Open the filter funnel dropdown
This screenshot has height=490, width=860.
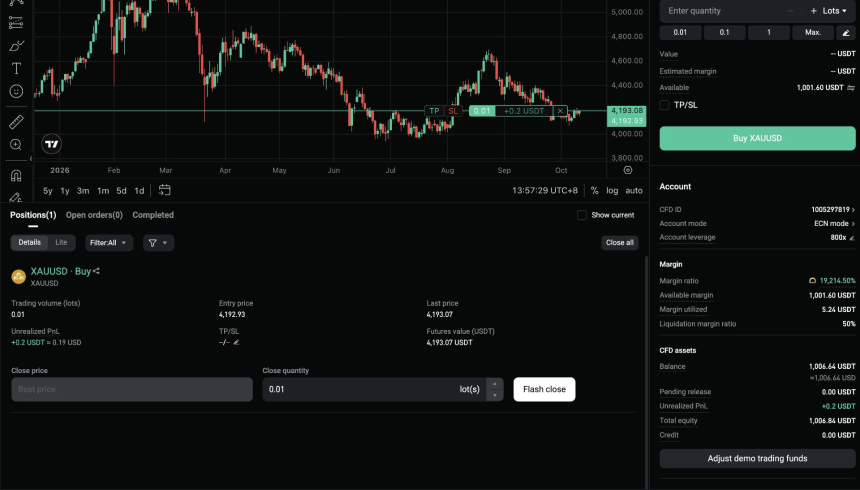point(159,243)
